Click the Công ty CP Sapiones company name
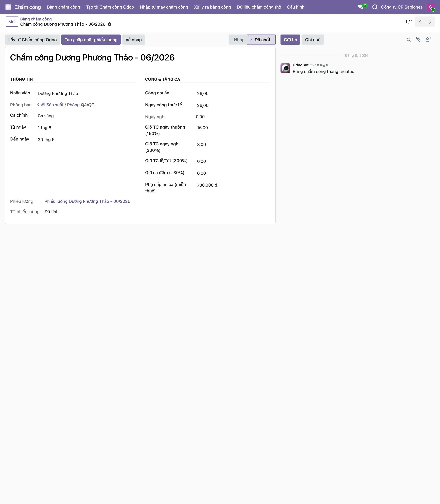 click(402, 7)
